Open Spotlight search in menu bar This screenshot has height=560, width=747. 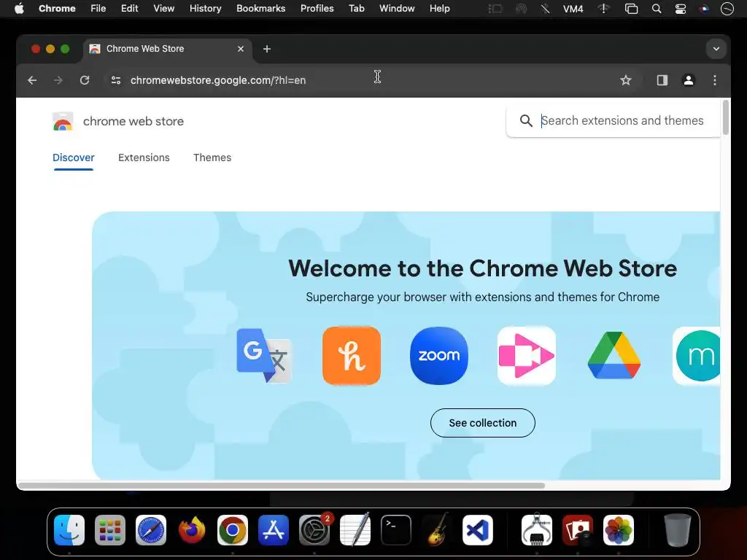657,9
